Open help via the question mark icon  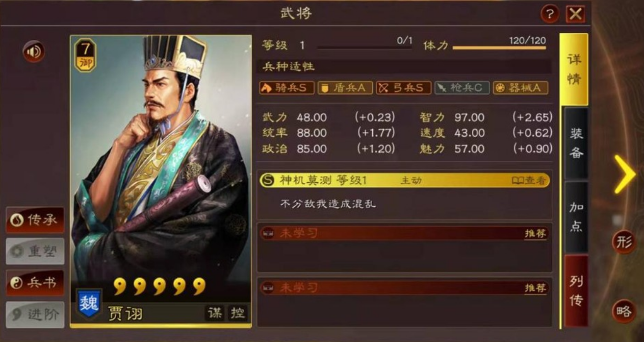pos(550,14)
